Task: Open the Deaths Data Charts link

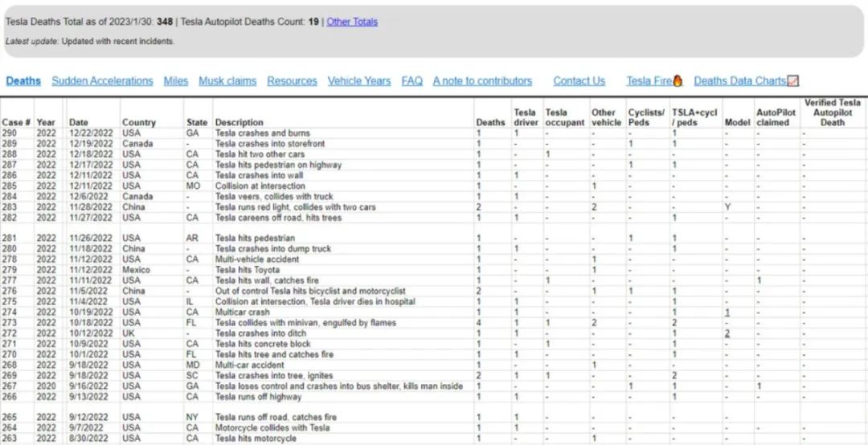Action: 739,81
